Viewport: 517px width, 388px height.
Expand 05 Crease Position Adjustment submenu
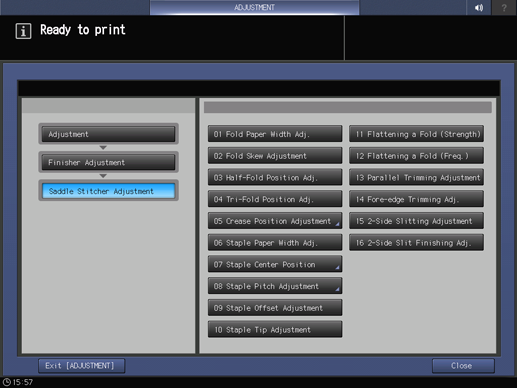275,221
